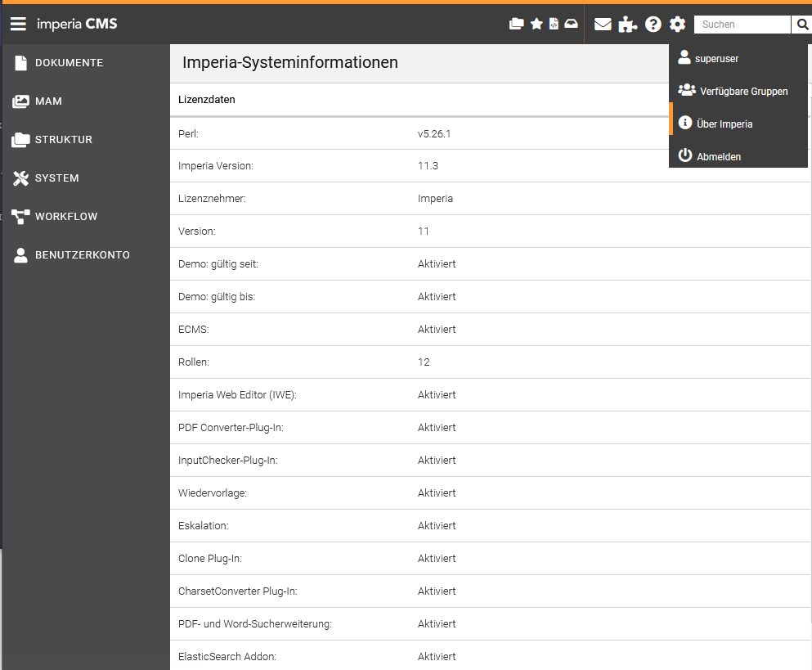Open the inbox tray icon
The width and height of the screenshot is (812, 670).
point(572,24)
